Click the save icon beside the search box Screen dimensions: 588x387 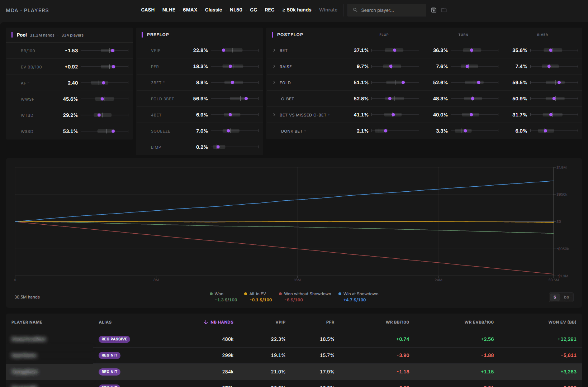tap(434, 10)
